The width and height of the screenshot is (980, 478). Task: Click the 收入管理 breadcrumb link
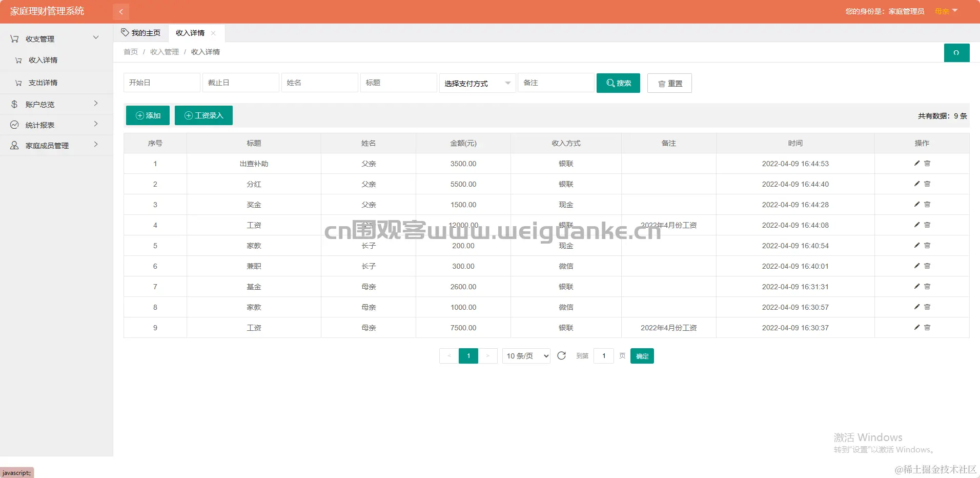(x=165, y=52)
